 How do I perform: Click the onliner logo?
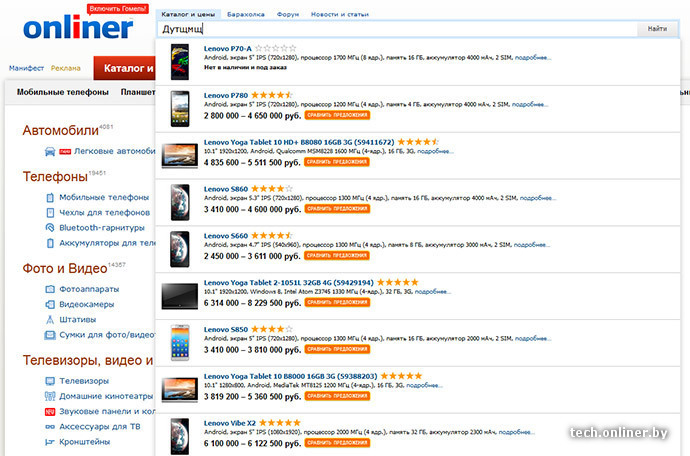coord(78,28)
